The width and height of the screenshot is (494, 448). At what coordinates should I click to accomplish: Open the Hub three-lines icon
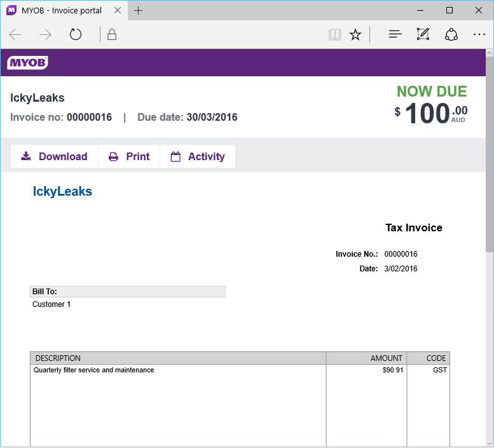pos(395,35)
